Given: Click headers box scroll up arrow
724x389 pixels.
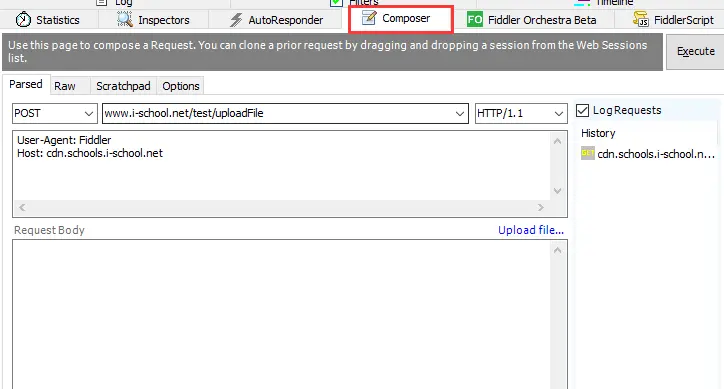Looking at the screenshot, I should (558, 141).
